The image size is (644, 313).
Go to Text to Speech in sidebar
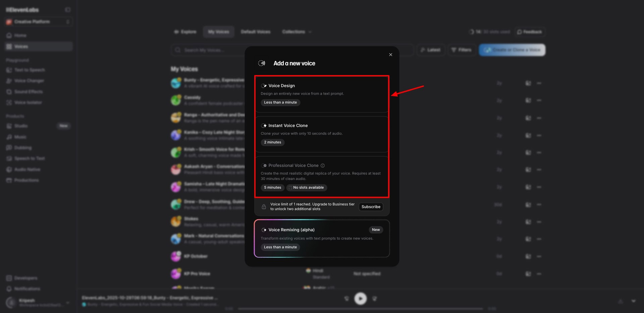(30, 70)
